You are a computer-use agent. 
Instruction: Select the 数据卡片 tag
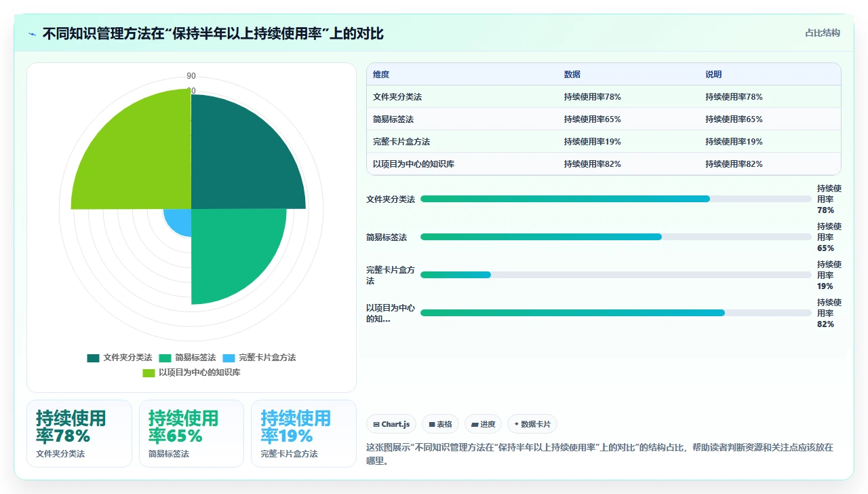click(532, 424)
